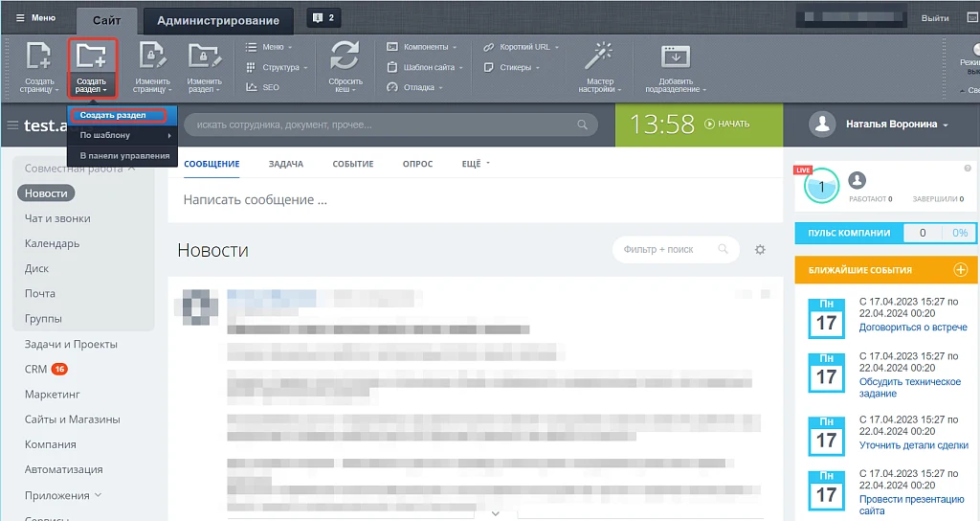Click the plus icon in Ближайшие события
The image size is (980, 521).
pyautogui.click(x=961, y=269)
